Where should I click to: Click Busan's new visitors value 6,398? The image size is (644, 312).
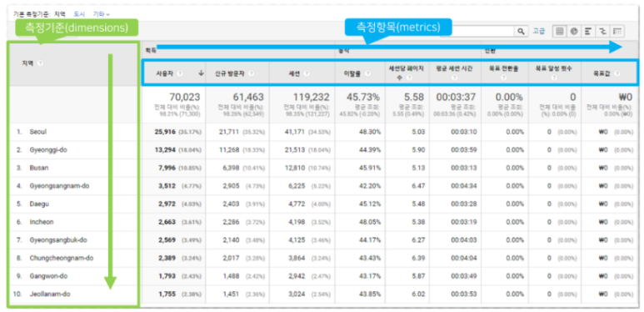point(232,168)
